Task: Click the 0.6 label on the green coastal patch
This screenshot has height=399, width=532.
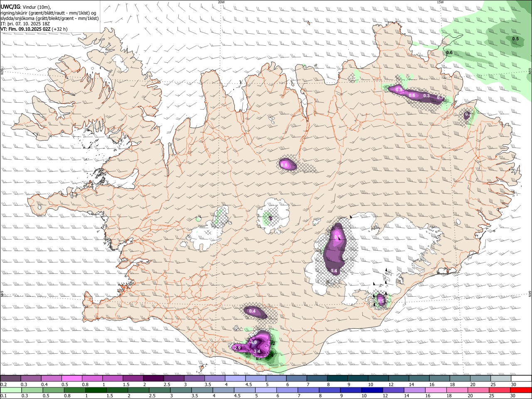Action: click(449, 52)
